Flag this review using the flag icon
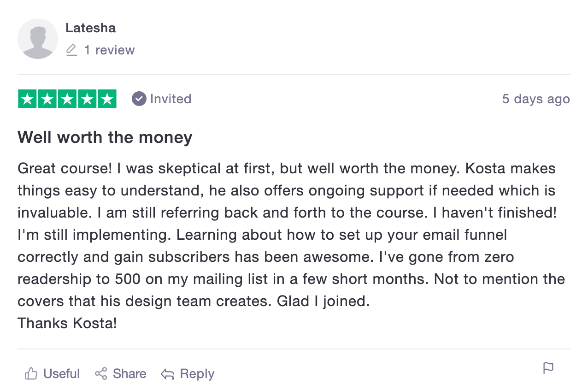The image size is (588, 390). (x=548, y=368)
